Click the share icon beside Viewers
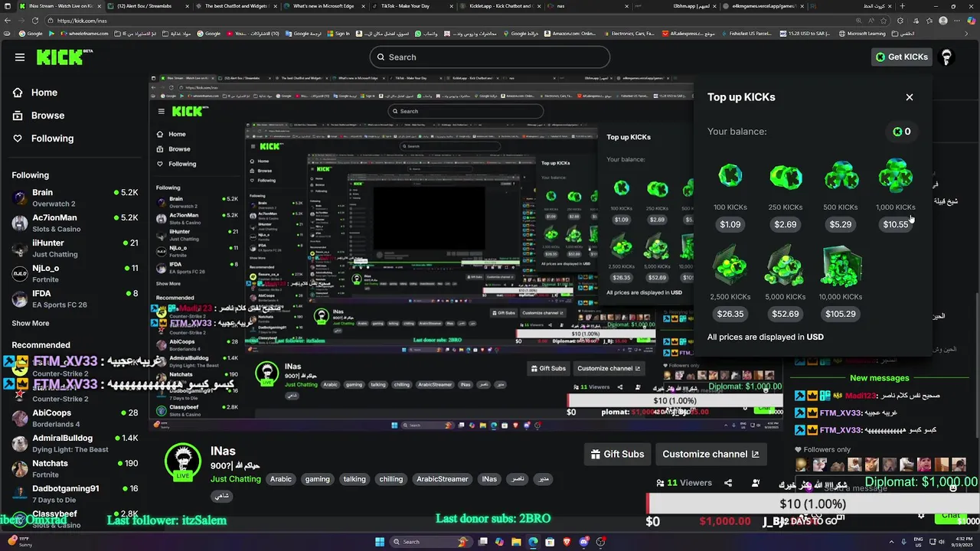Viewport: 980px width, 551px height. pos(728,483)
